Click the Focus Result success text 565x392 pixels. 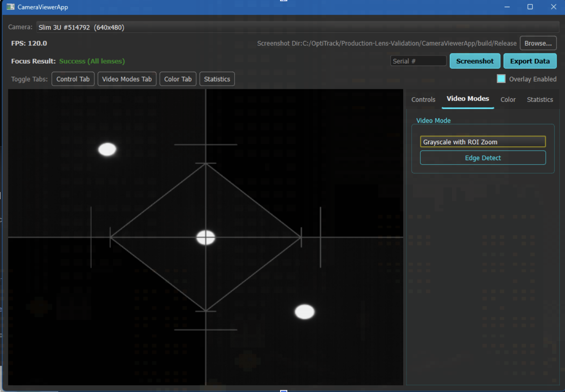(x=92, y=61)
